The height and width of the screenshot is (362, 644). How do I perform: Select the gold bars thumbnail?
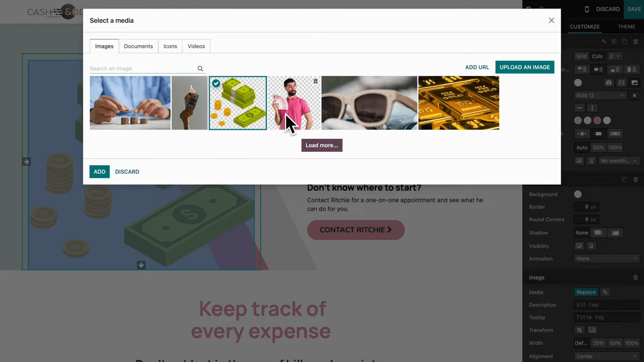point(459,103)
